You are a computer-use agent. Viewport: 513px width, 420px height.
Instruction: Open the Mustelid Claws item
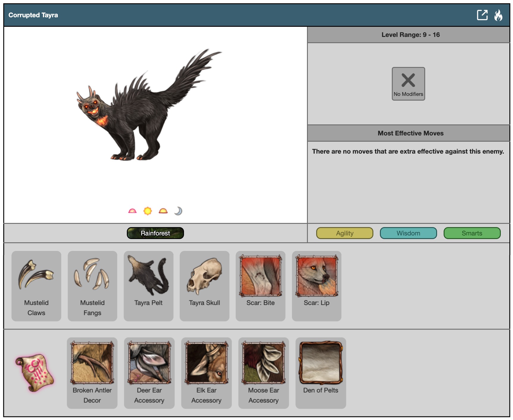[36, 286]
